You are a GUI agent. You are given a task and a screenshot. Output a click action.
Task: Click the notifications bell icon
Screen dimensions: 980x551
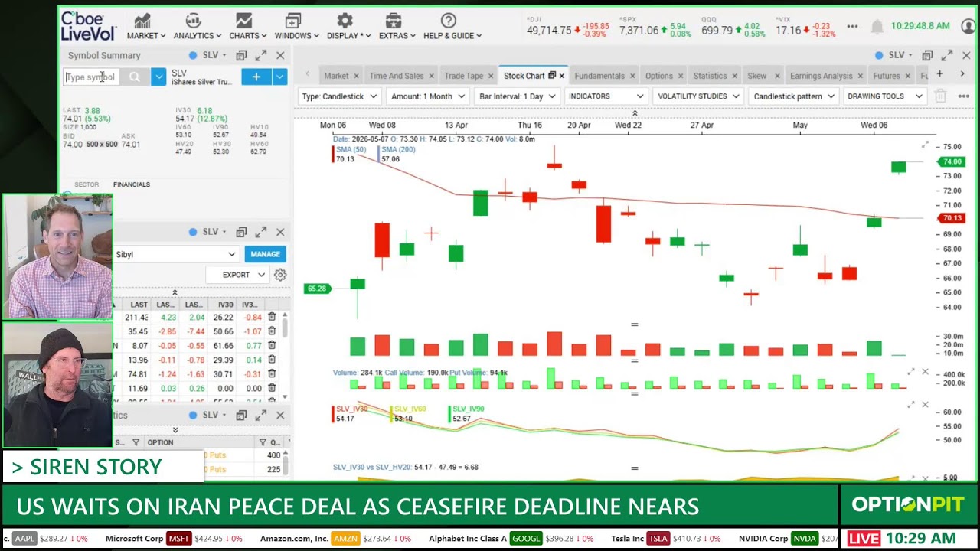point(877,27)
